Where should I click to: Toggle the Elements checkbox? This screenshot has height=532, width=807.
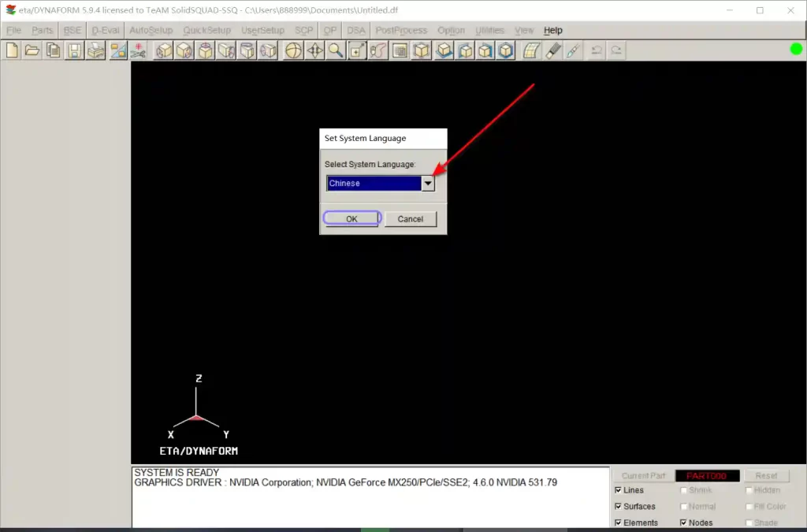coord(618,523)
